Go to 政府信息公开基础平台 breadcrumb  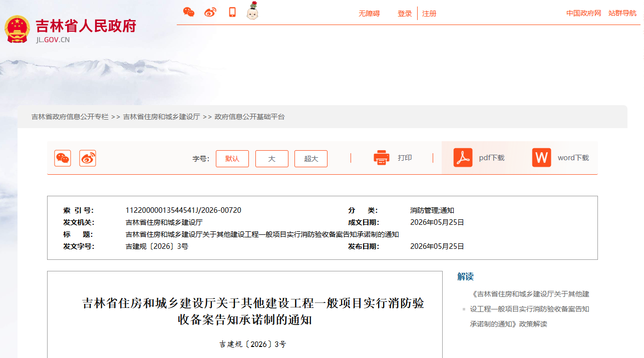[250, 117]
